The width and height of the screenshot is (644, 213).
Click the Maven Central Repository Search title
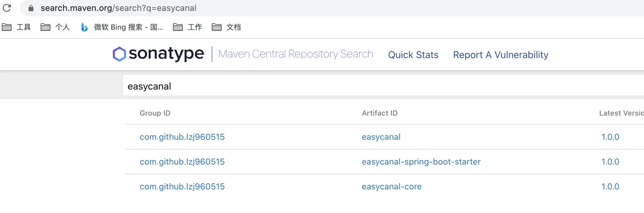pyautogui.click(x=295, y=54)
